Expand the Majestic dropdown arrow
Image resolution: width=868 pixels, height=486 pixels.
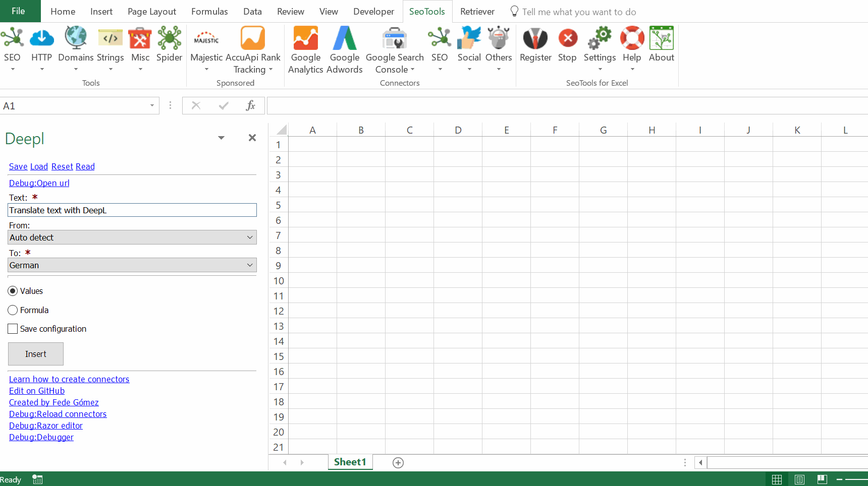click(x=206, y=69)
